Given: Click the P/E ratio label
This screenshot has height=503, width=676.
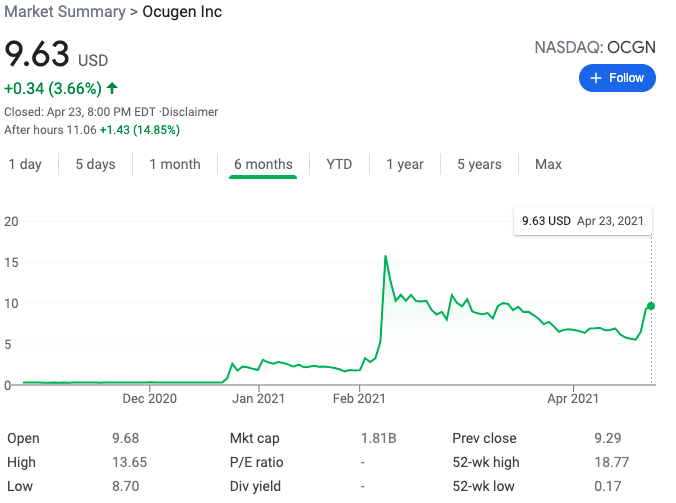Looking at the screenshot, I should pyautogui.click(x=257, y=462).
